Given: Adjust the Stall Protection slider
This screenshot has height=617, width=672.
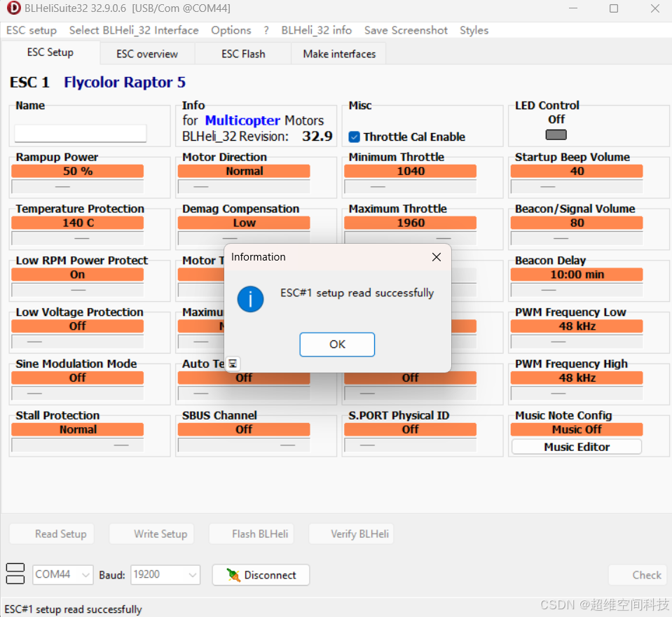Looking at the screenshot, I should (x=78, y=445).
